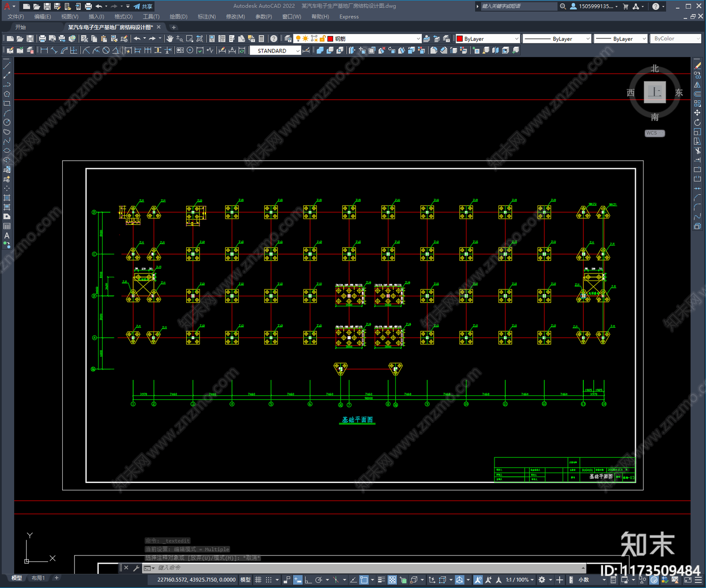Click the 共享 share button
This screenshot has height=588, width=706.
coord(143,6)
